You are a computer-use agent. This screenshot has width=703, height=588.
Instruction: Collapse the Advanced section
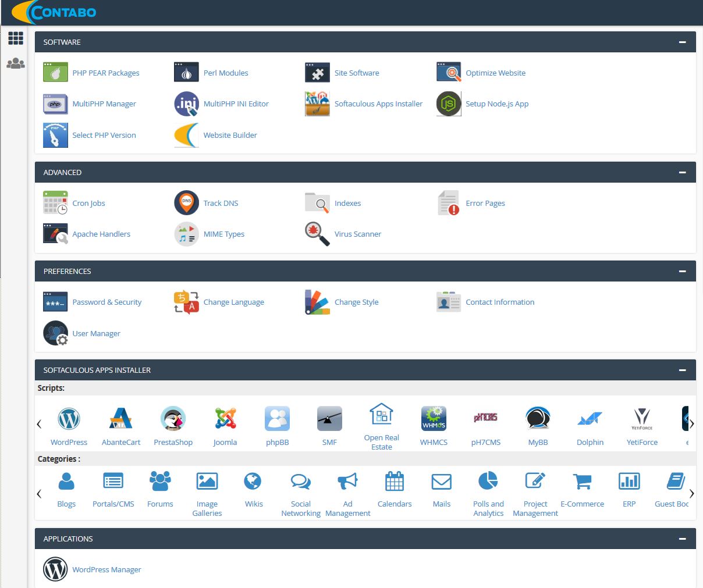pos(683,172)
